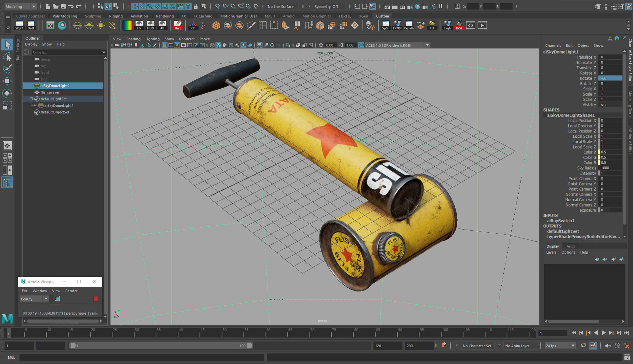Screen dimensions: 633x364
Task: Click the Ligh shelf icon
Action: 447,25
